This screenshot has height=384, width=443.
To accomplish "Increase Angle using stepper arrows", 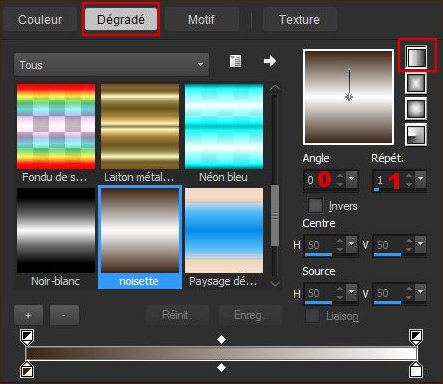I will coord(340,176).
